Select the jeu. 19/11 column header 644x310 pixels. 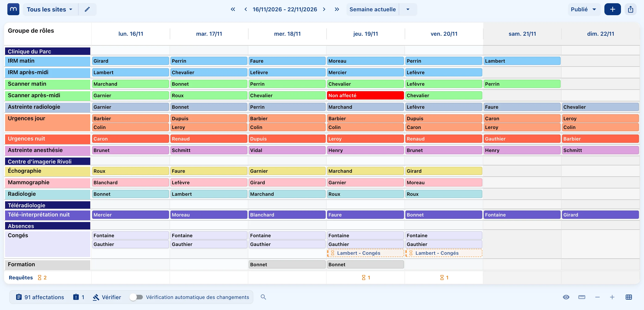click(x=366, y=34)
